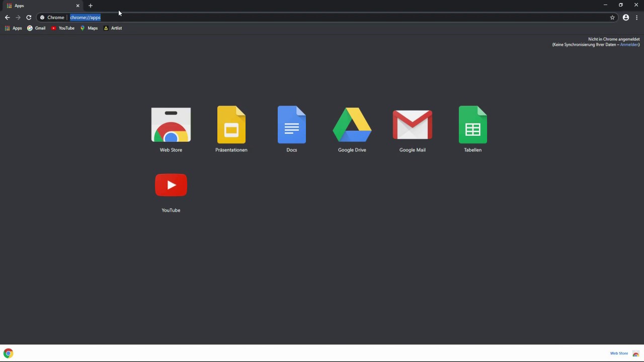Viewport: 644px width, 362px height.
Task: Open a new tab
Action: tap(91, 6)
